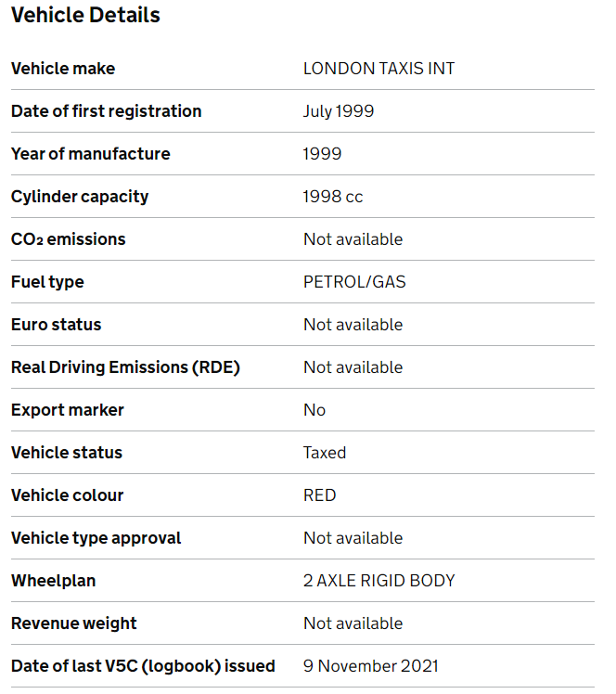Select the Fuel type label

coord(47,282)
